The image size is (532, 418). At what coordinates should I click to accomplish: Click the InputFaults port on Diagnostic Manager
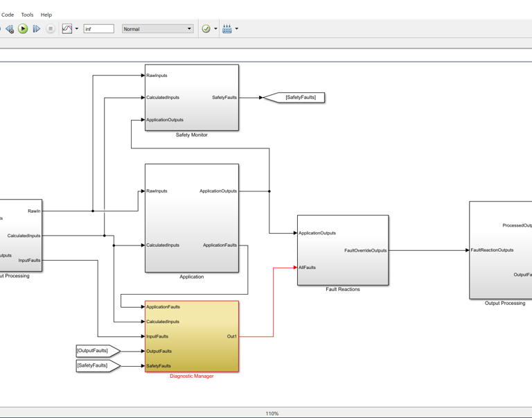point(157,336)
